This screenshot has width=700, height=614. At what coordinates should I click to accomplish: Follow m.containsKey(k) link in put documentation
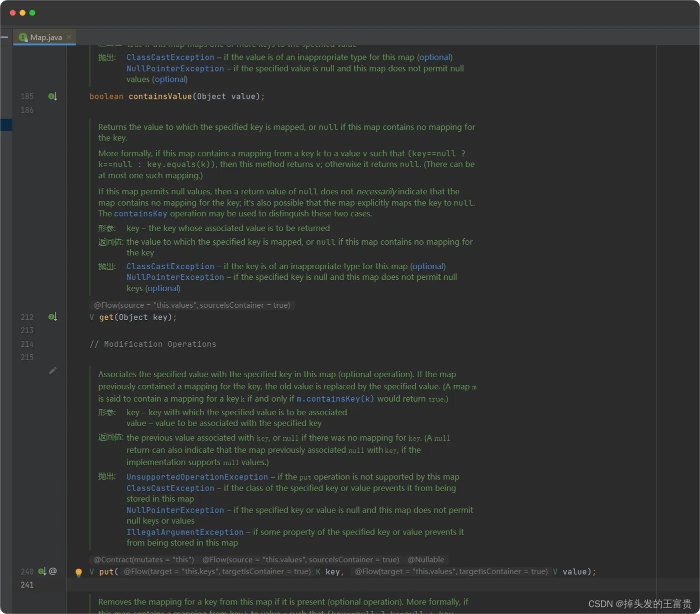tap(335, 399)
